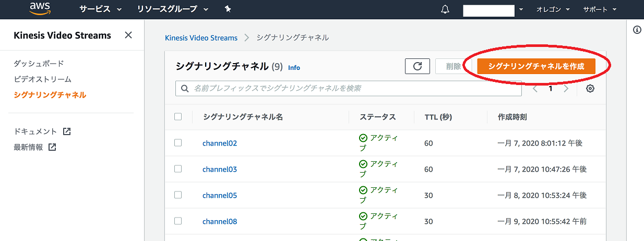Image resolution: width=644 pixels, height=241 pixels.
Task: Open ビデオストリーム in the sidebar
Action: coord(42,79)
